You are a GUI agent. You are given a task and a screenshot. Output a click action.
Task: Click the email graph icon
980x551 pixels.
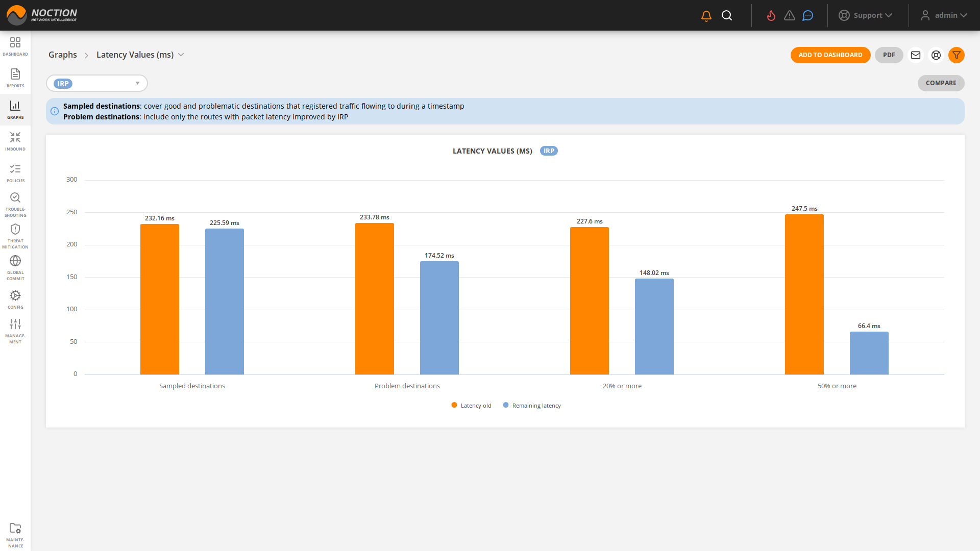tap(915, 55)
